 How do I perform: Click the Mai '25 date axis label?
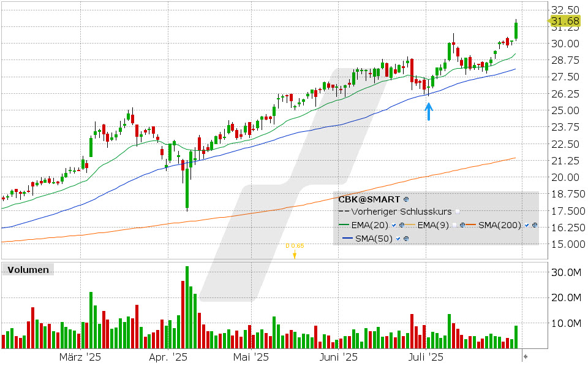251,357
